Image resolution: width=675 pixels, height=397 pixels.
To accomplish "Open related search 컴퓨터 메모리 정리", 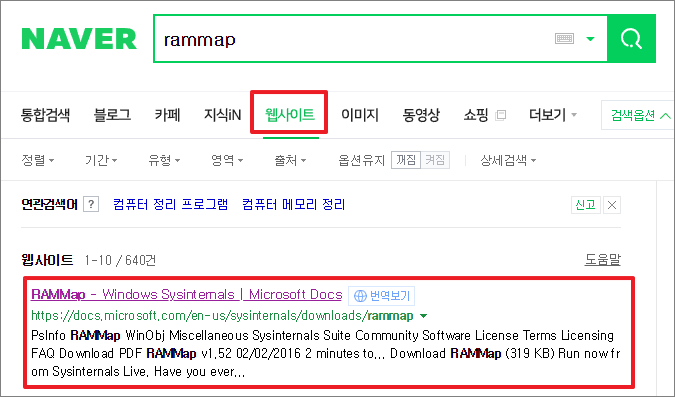I will point(294,204).
